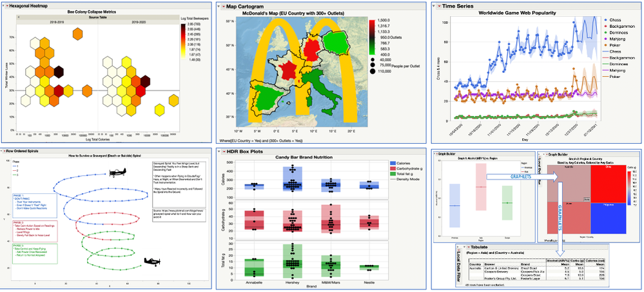Click Poland on the McDonald's map
The width and height of the screenshot is (644, 292).
point(335,44)
